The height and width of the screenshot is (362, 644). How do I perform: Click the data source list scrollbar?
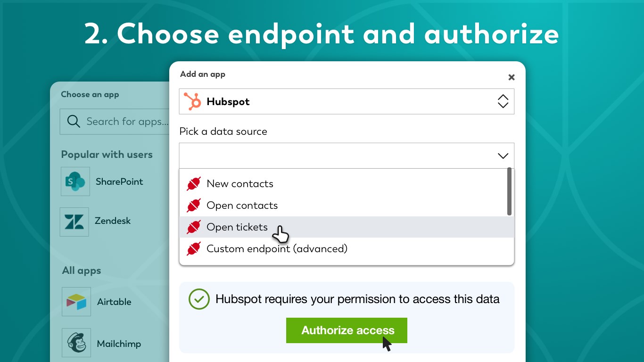[509, 191]
